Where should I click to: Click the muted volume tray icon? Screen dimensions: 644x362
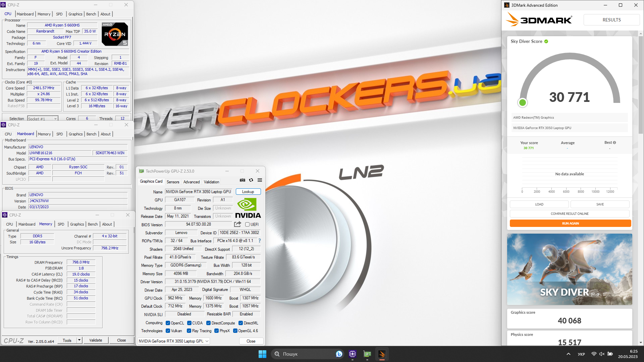[602, 354]
